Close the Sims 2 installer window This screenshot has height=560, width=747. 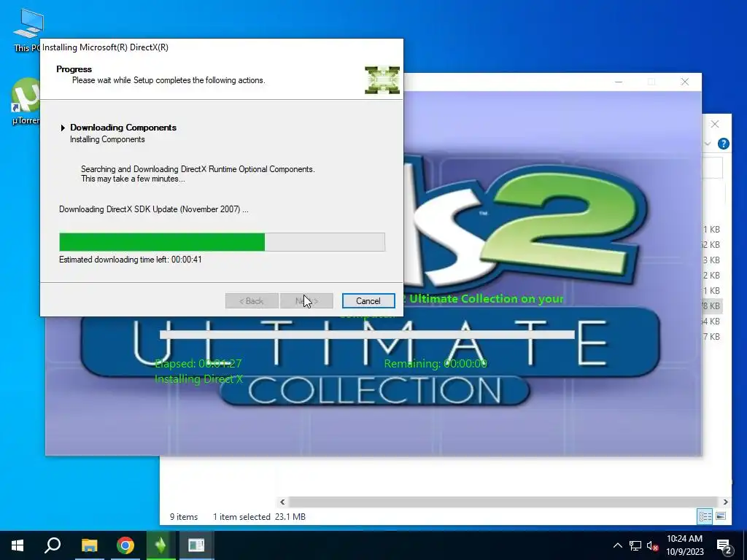tap(684, 82)
